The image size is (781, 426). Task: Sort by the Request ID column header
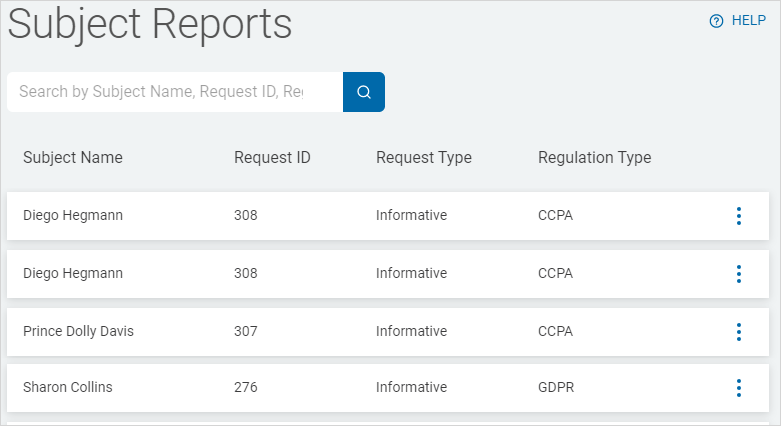pyautogui.click(x=272, y=158)
